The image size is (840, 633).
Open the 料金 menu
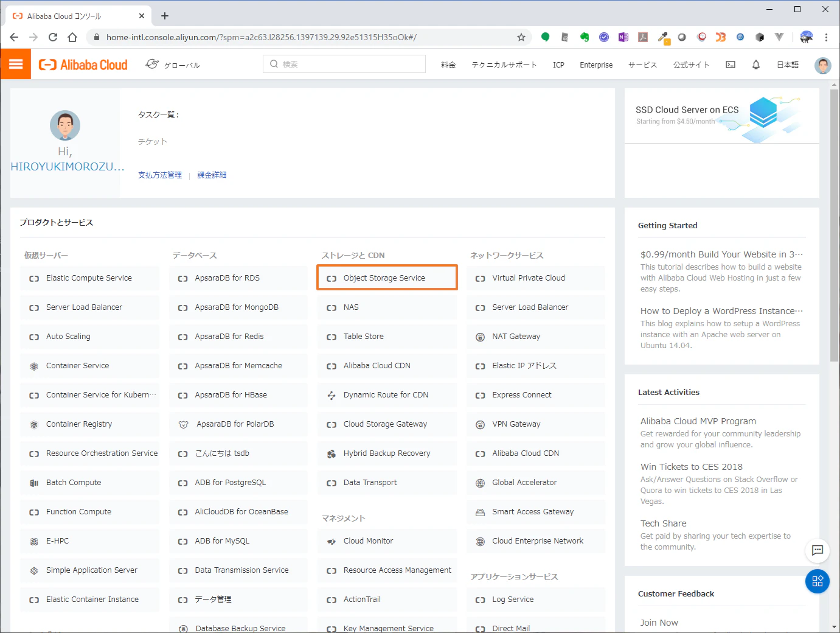tap(448, 65)
